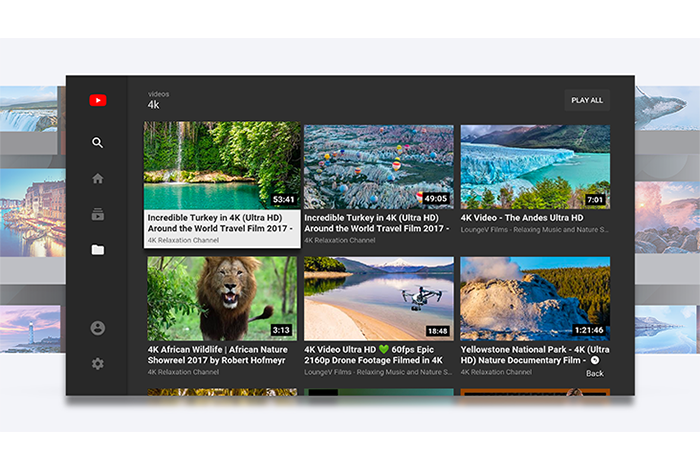Select the hot air balloons thumbnail (49:05)
Image resolution: width=700 pixels, height=470 pixels.
click(x=378, y=166)
